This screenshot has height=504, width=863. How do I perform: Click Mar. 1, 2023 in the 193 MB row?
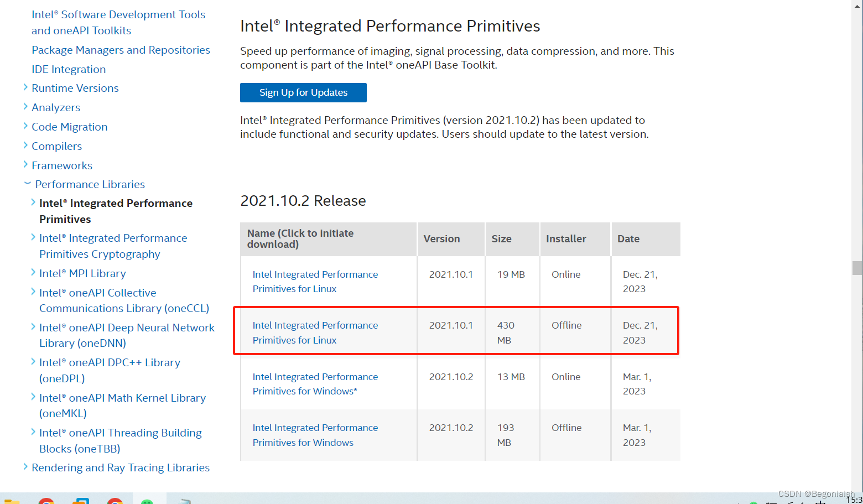(x=637, y=435)
